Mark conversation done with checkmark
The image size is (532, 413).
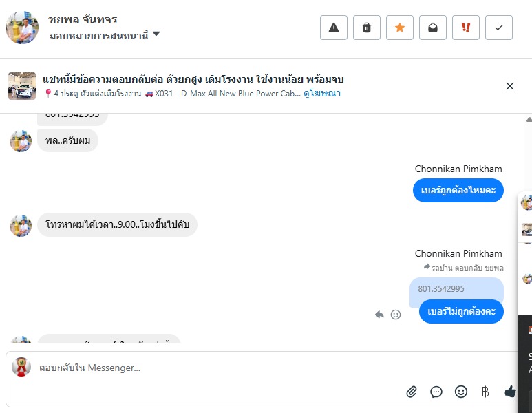(x=499, y=28)
